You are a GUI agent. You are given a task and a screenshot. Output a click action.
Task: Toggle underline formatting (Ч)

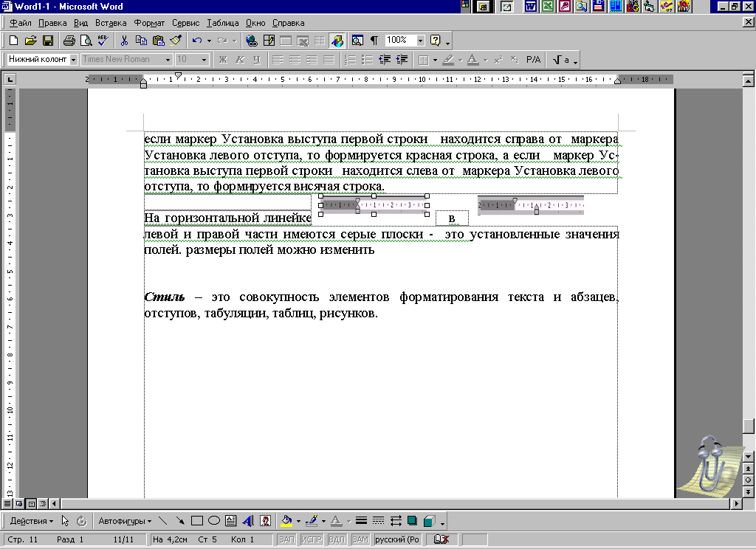[256, 60]
